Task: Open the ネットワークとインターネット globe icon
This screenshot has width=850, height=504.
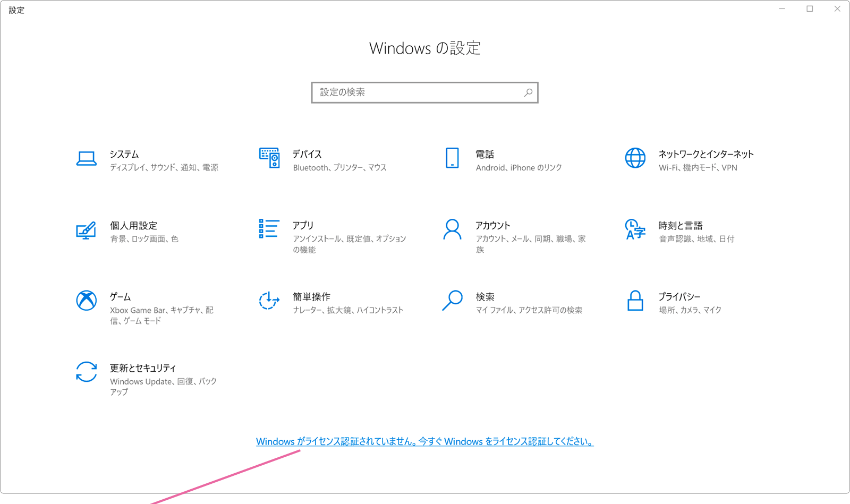Action: (635, 158)
